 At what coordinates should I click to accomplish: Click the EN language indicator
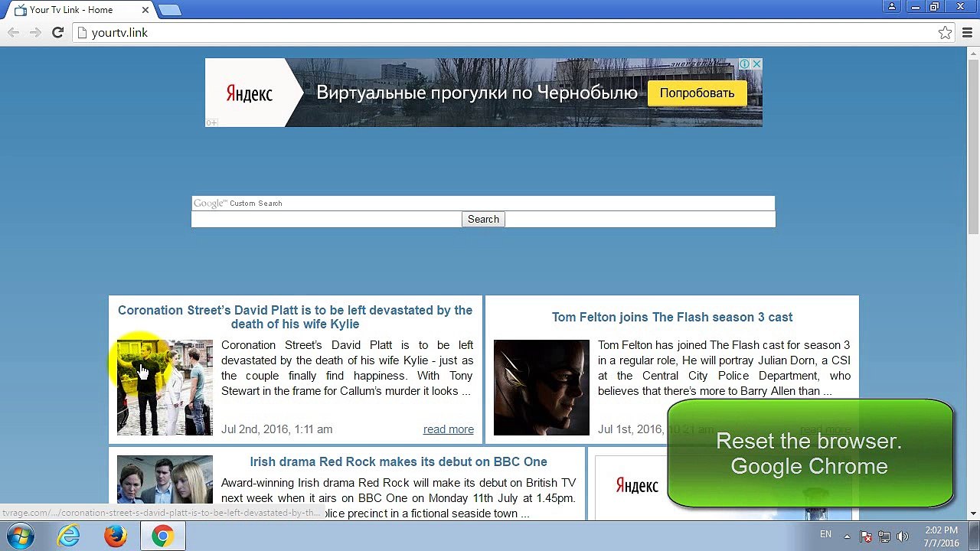(x=825, y=535)
